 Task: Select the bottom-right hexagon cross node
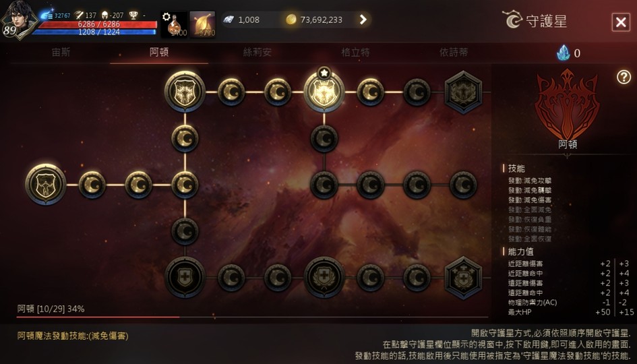click(463, 278)
